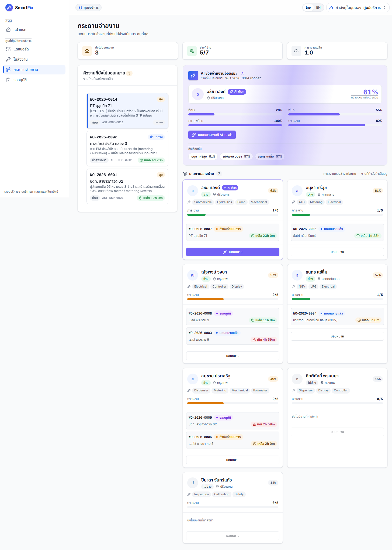Click the AI เลือก badge in วิชัย lane card
Screen dimensions: 392x550
230,188
